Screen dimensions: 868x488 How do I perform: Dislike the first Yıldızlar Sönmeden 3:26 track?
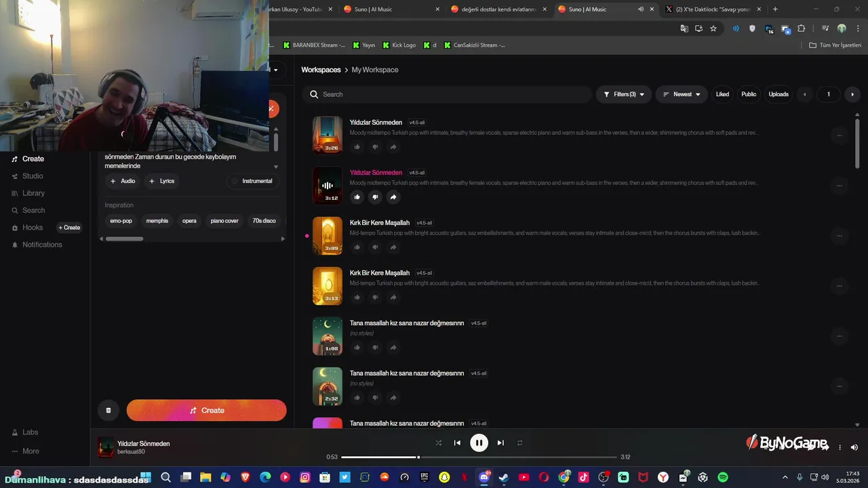coord(375,147)
